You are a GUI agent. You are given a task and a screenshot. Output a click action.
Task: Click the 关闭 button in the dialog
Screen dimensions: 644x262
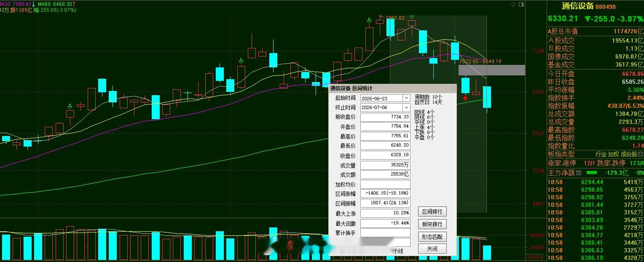(x=432, y=249)
